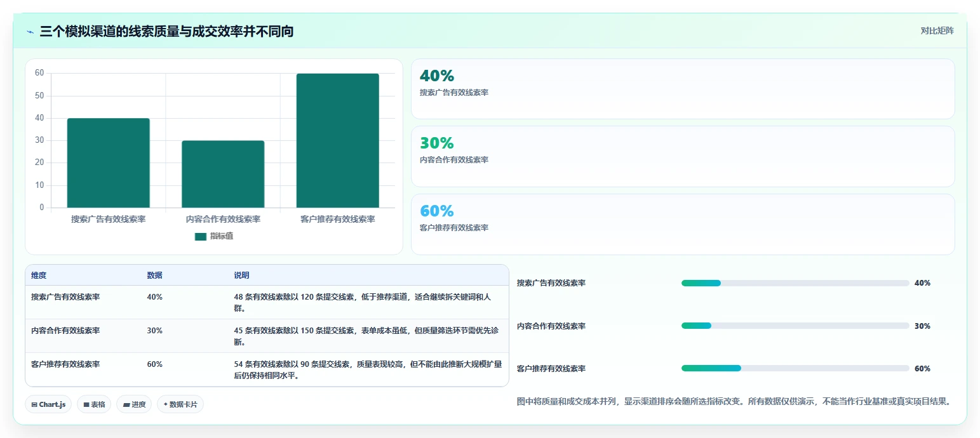
Task: Click the title 三个模拟渠道的线索质量与成交效率并不同向
Action: [x=166, y=31]
